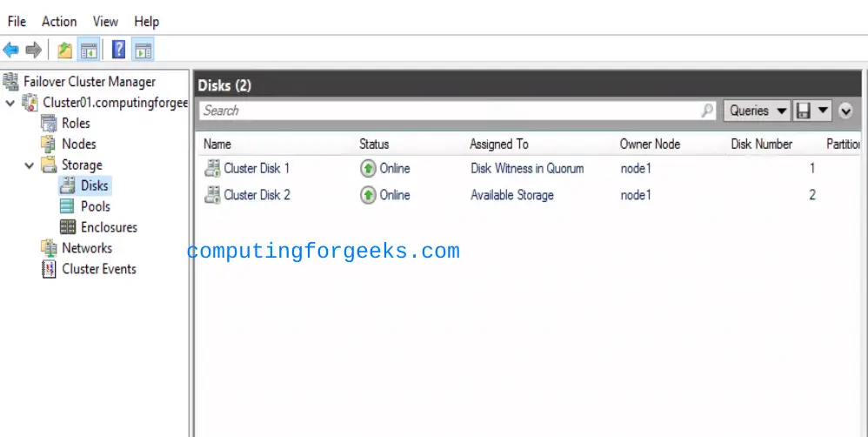Open the Action menu

pos(59,22)
